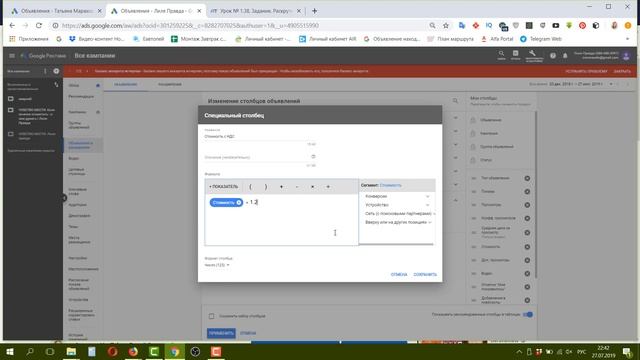Screen dimensions: 640x360
Task: Open the notifications bell icon
Action: [565, 56]
